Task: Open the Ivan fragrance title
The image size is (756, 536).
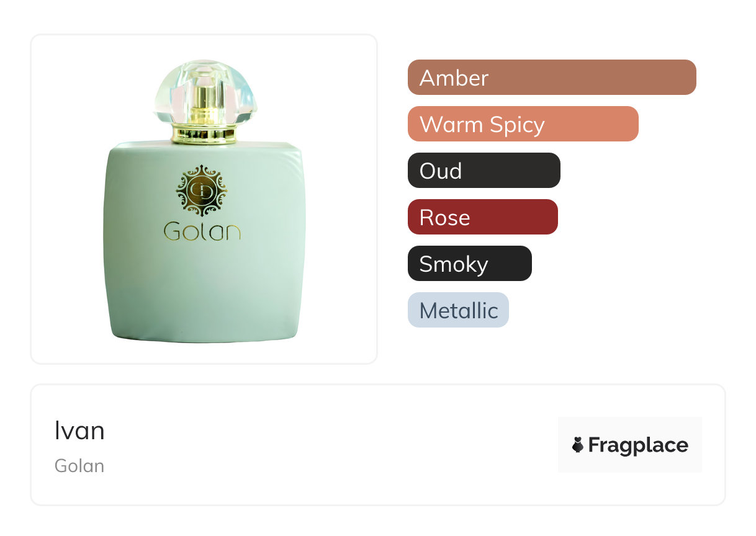Action: click(79, 431)
